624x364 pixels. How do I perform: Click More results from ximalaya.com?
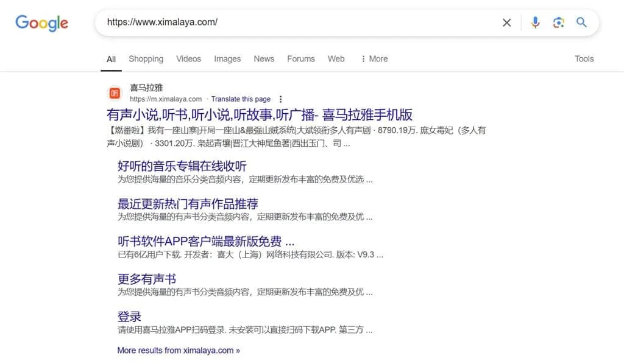pos(179,351)
